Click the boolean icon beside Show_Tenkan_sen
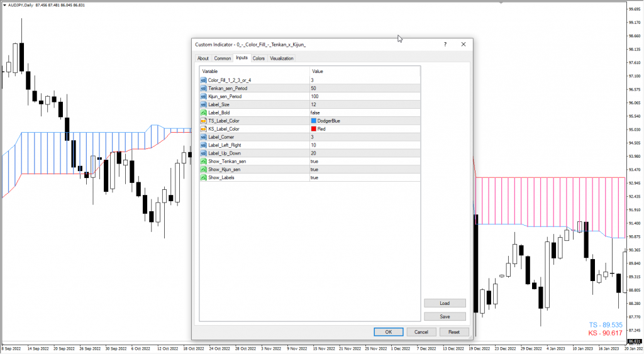Screen dimensions: 644x354 (203, 162)
